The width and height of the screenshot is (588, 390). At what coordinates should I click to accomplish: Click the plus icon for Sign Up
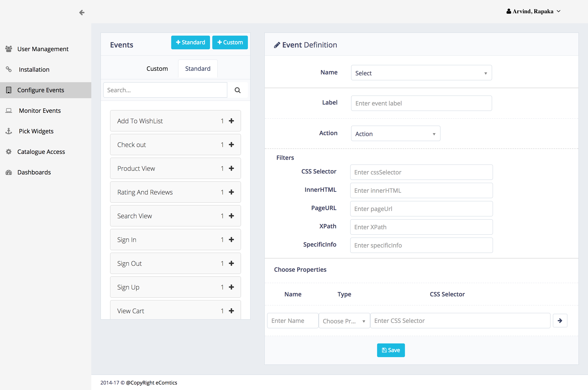pos(231,287)
